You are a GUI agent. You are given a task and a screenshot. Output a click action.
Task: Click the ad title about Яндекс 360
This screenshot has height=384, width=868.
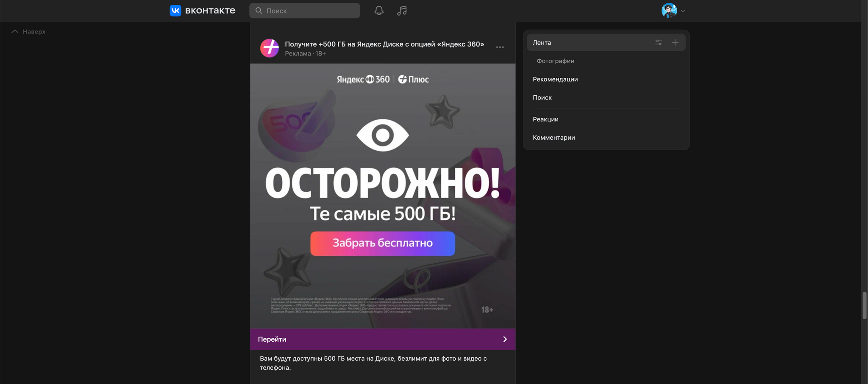pos(384,44)
